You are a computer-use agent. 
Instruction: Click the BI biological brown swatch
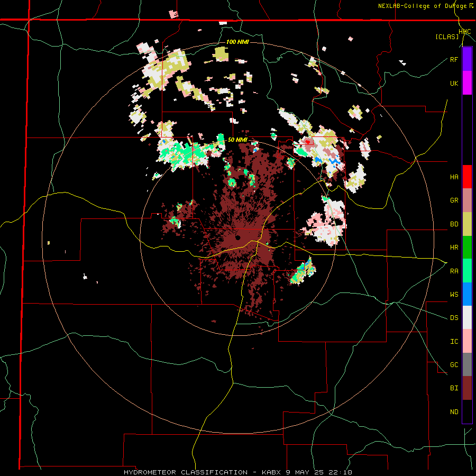[467, 388]
